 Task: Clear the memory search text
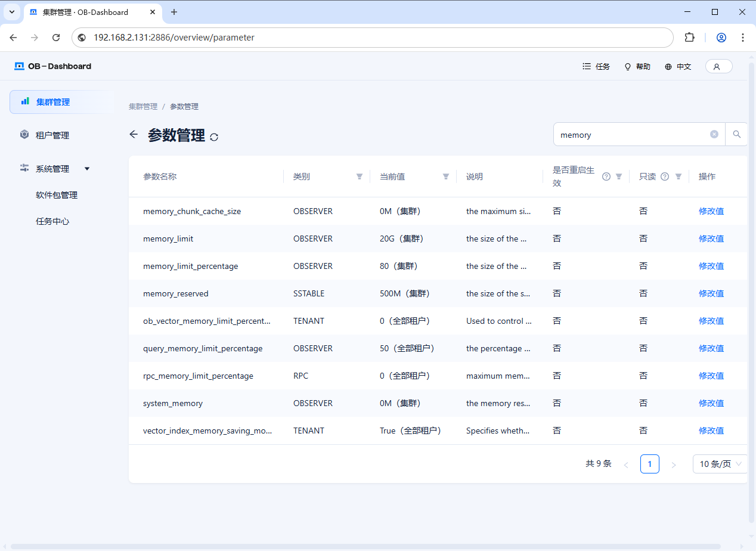(714, 135)
